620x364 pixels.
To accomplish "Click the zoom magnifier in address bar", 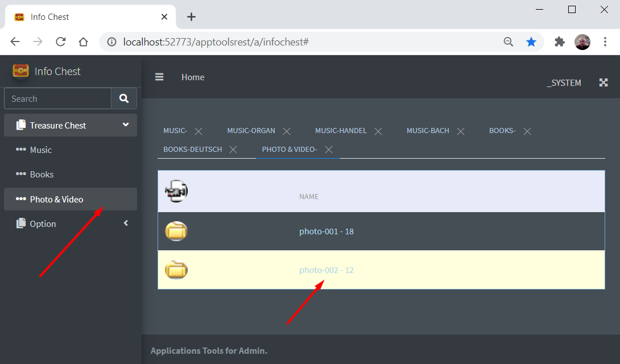I will click(x=508, y=42).
